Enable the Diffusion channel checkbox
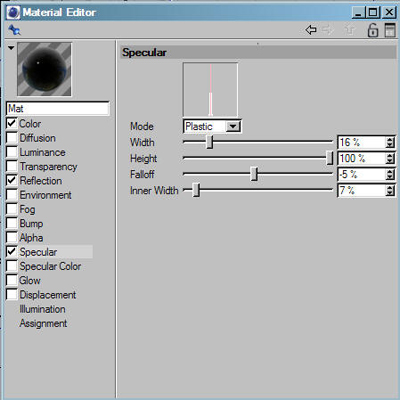The width and height of the screenshot is (400, 400). click(x=12, y=138)
